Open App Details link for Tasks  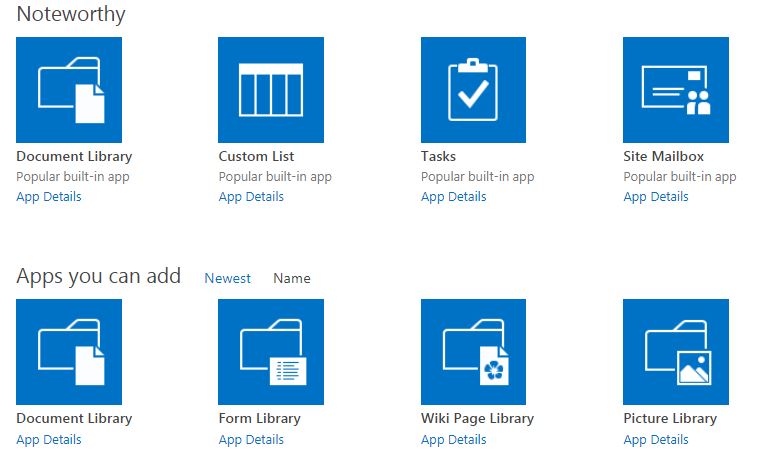pos(453,197)
